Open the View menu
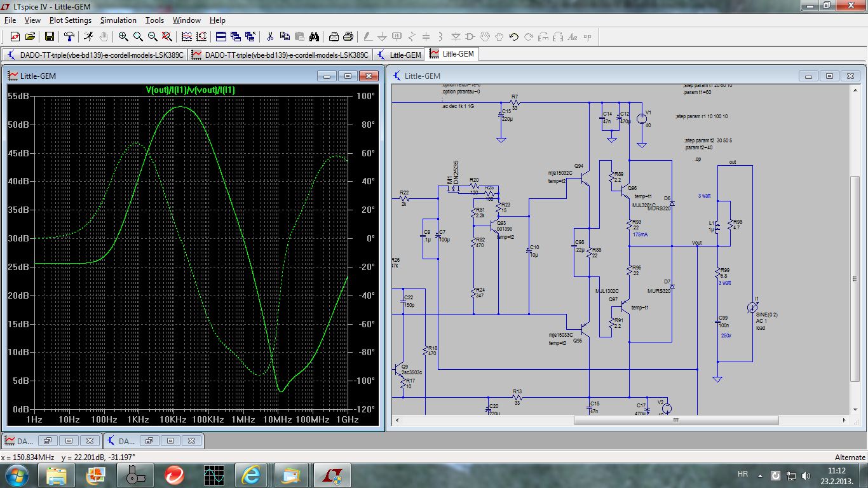The width and height of the screenshot is (868, 488). coord(32,20)
